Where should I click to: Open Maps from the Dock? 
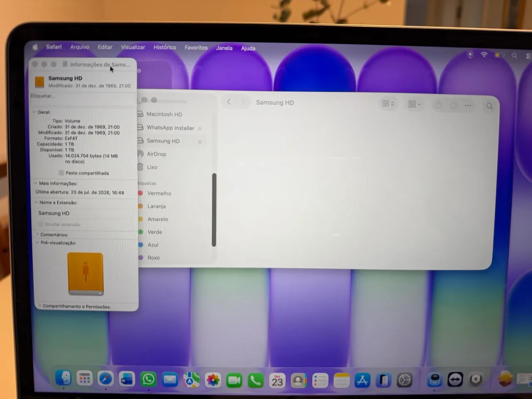(x=191, y=380)
